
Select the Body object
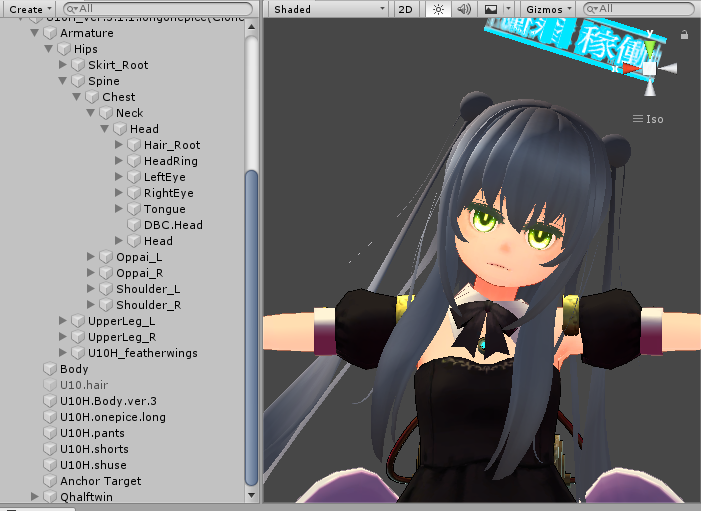point(74,369)
